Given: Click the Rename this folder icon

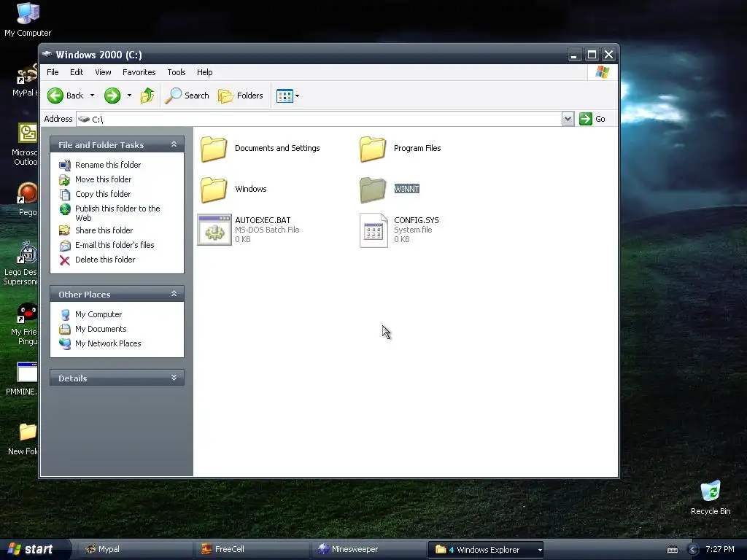Looking at the screenshot, I should point(65,166).
